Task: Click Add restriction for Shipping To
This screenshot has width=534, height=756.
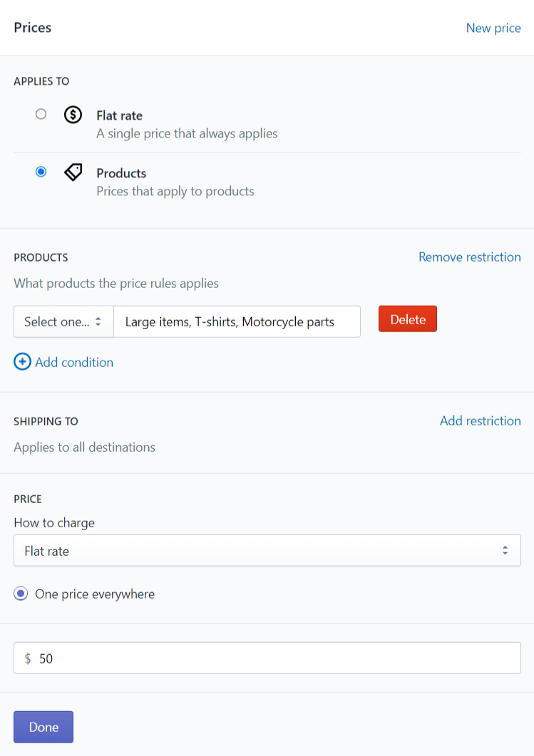Action: [480, 421]
